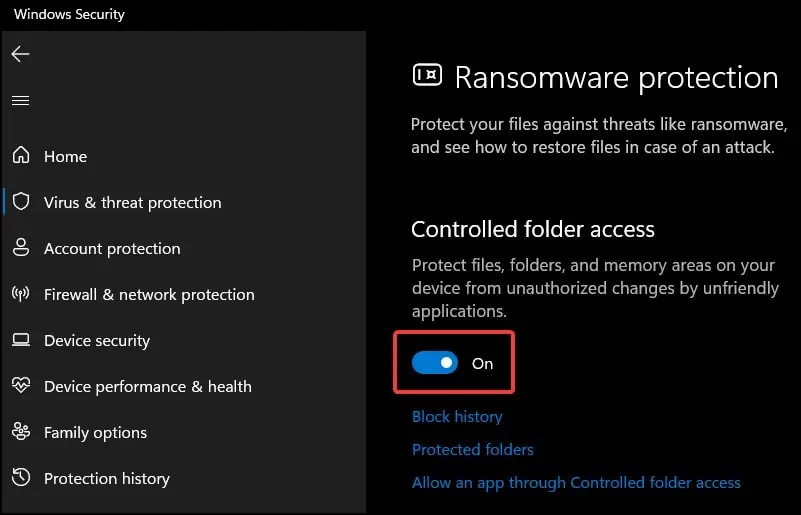Click the Ransomware protection header icon
This screenshot has width=801, height=515.
click(427, 76)
